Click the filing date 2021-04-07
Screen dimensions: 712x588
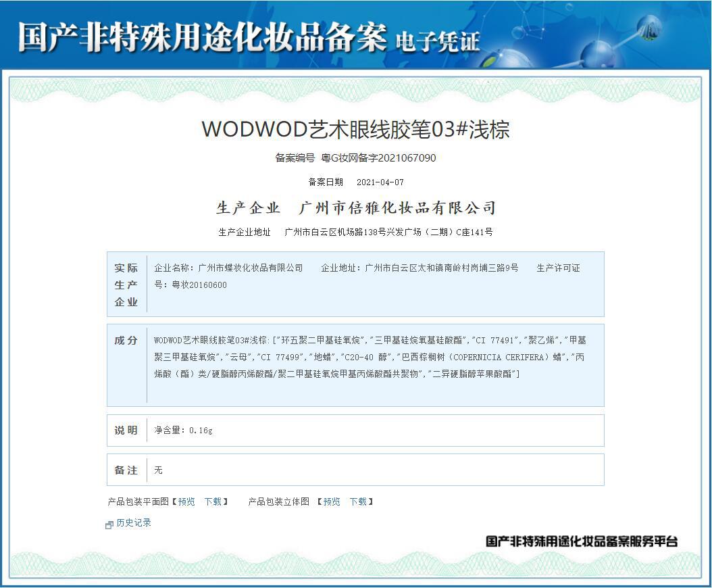click(x=380, y=182)
